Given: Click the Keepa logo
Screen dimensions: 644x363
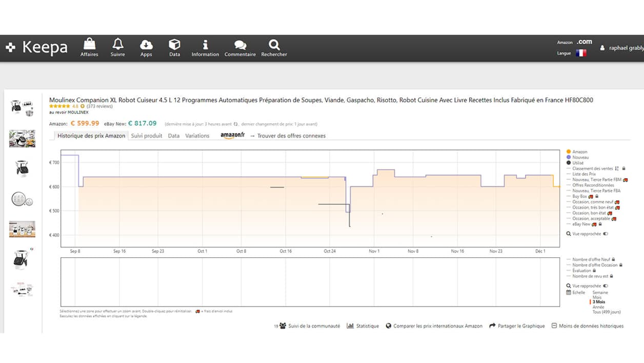Looking at the screenshot, I should tap(37, 48).
